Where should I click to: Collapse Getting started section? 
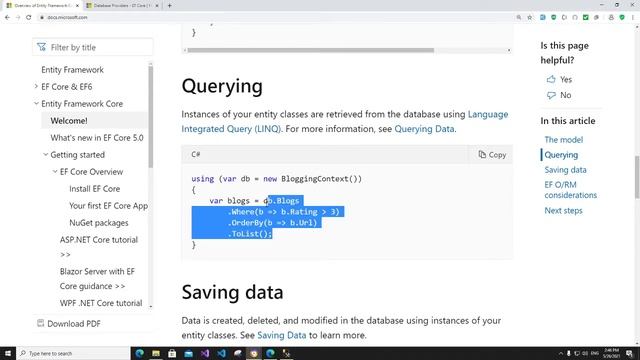45,155
